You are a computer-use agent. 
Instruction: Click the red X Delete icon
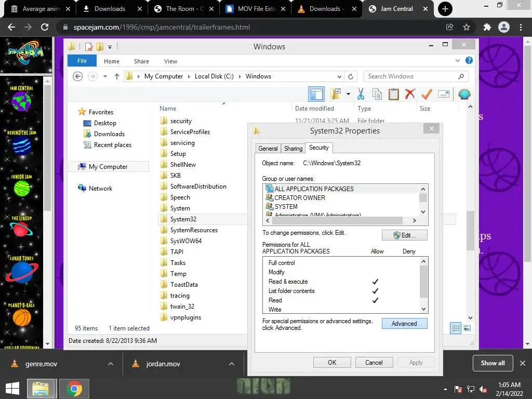coord(410,94)
